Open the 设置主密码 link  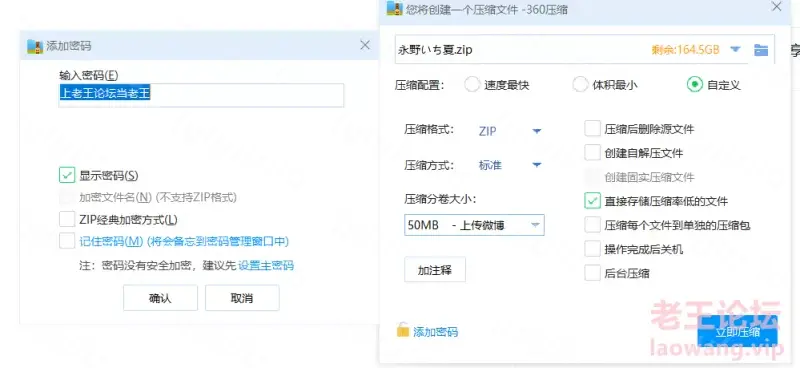tap(266, 265)
